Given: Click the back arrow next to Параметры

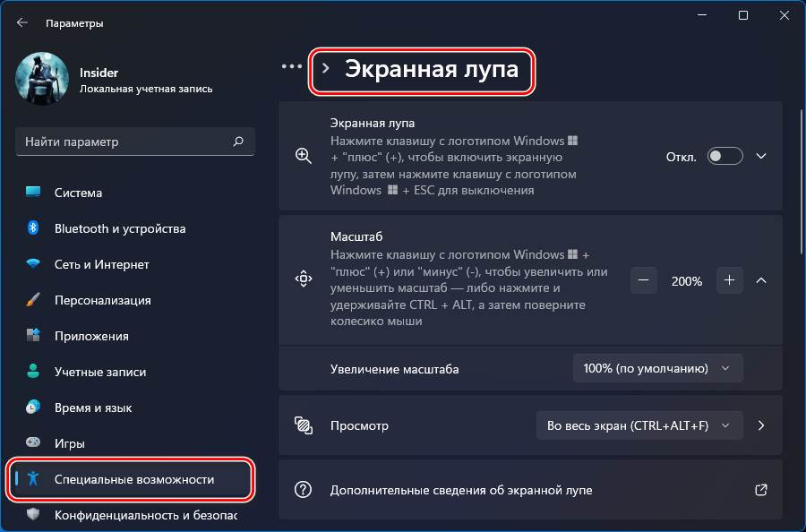Looking at the screenshot, I should (x=21, y=22).
